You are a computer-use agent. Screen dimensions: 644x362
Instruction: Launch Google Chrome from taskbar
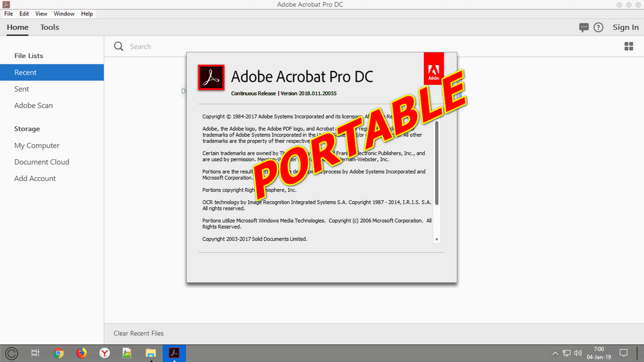pyautogui.click(x=59, y=353)
